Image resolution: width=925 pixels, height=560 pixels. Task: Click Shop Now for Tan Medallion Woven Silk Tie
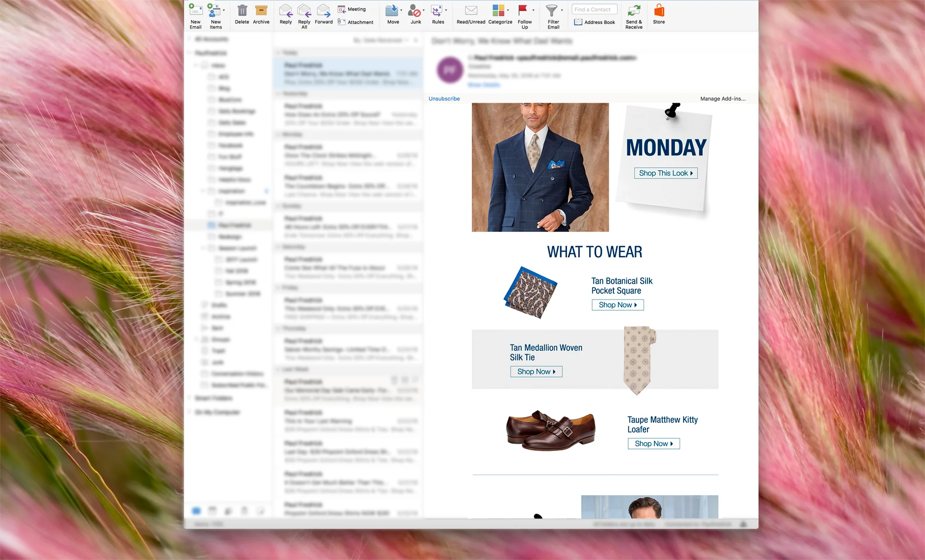536,371
